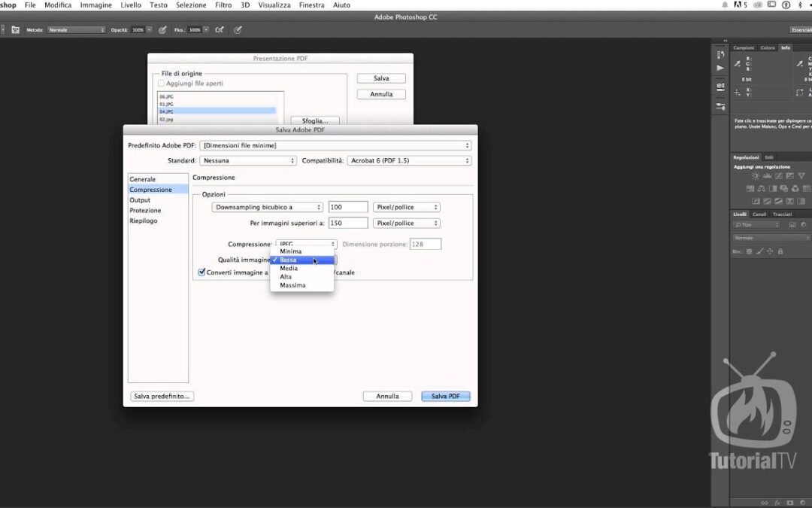812x508 pixels.
Task: Open the Actions panel play icon
Action: (x=720, y=68)
